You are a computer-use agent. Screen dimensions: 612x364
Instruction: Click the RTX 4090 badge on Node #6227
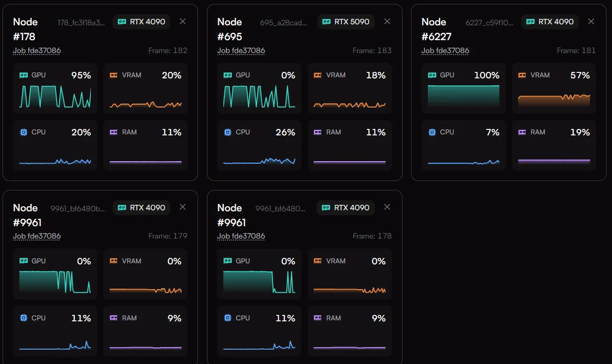click(x=550, y=22)
